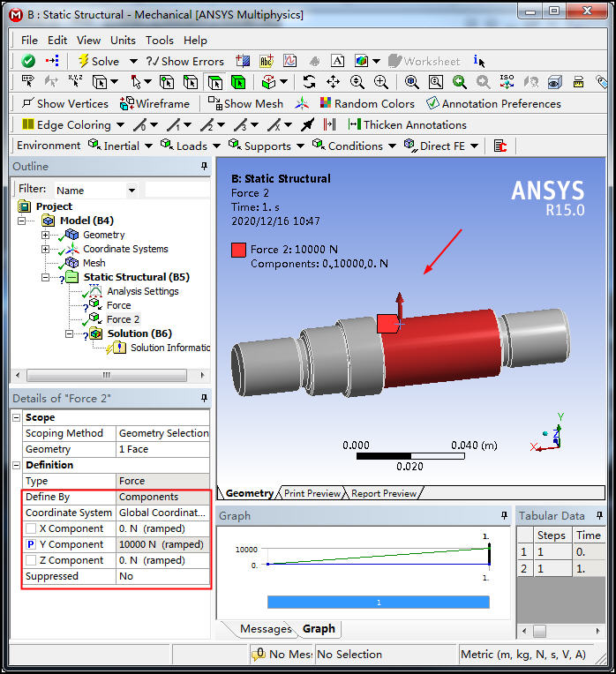Toggle the X Component parameter checkbox
Image resolution: width=616 pixels, height=674 pixels.
[x=31, y=528]
